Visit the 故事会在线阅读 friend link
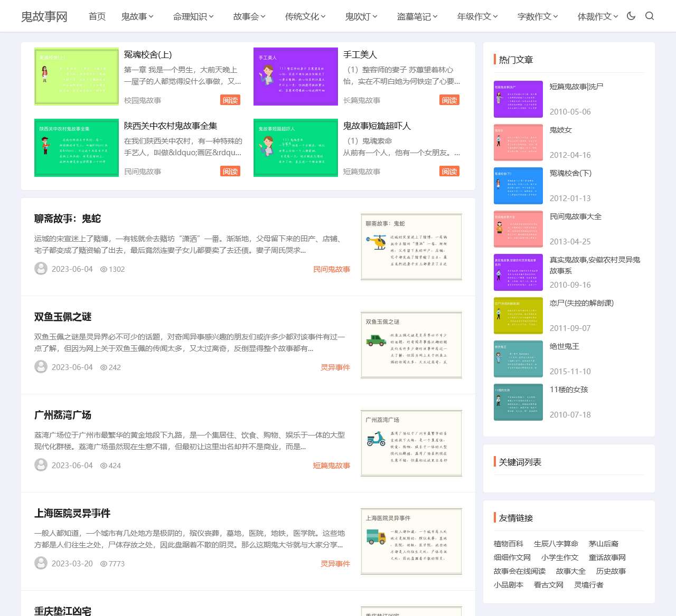 [x=520, y=571]
